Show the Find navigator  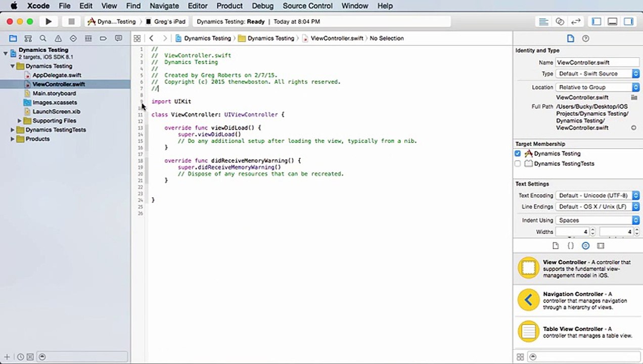click(43, 38)
